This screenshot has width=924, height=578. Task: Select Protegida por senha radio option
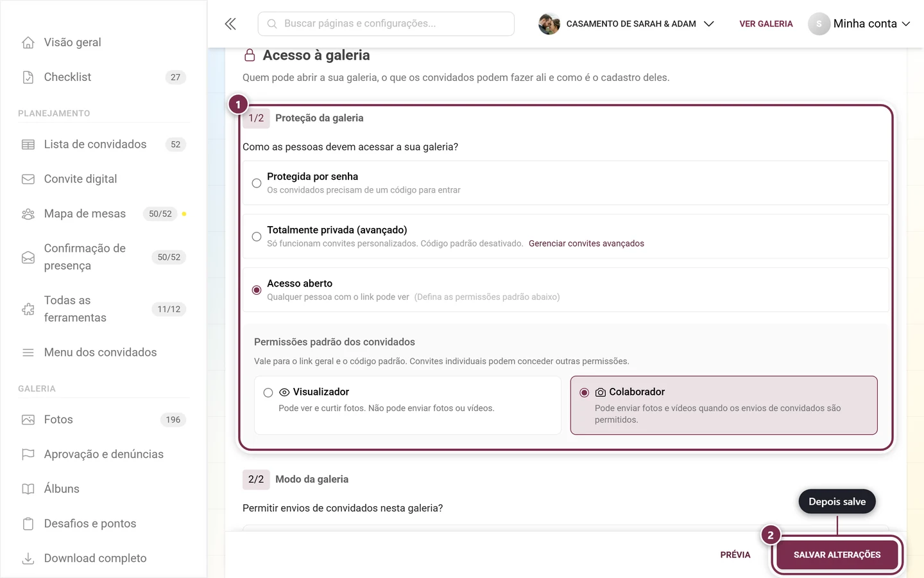click(257, 183)
